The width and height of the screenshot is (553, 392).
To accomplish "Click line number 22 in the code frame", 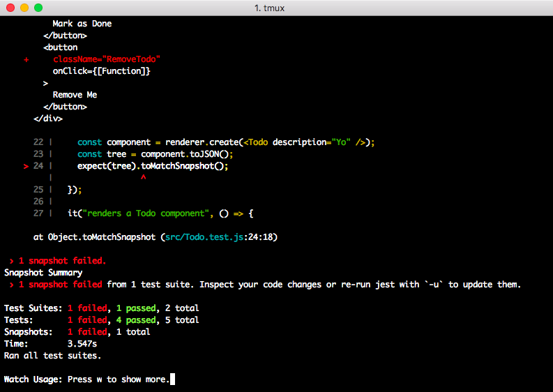I will [x=38, y=142].
